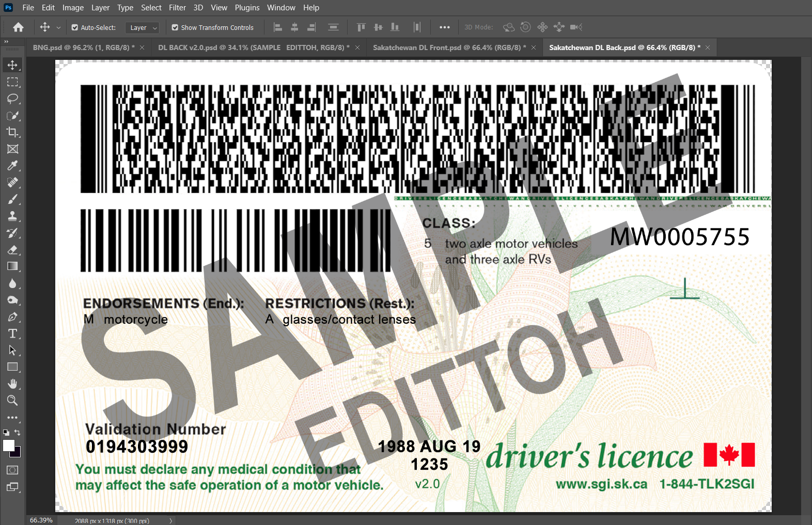Toggle the Auto-Select checkbox

click(x=75, y=27)
